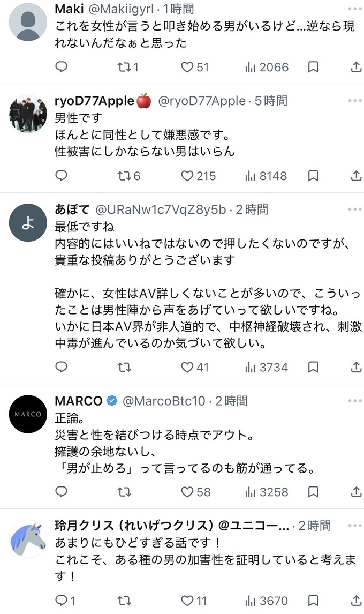The width and height of the screenshot is (364, 614).
Task: Open more options on あぽて's tweet
Action: point(355,209)
